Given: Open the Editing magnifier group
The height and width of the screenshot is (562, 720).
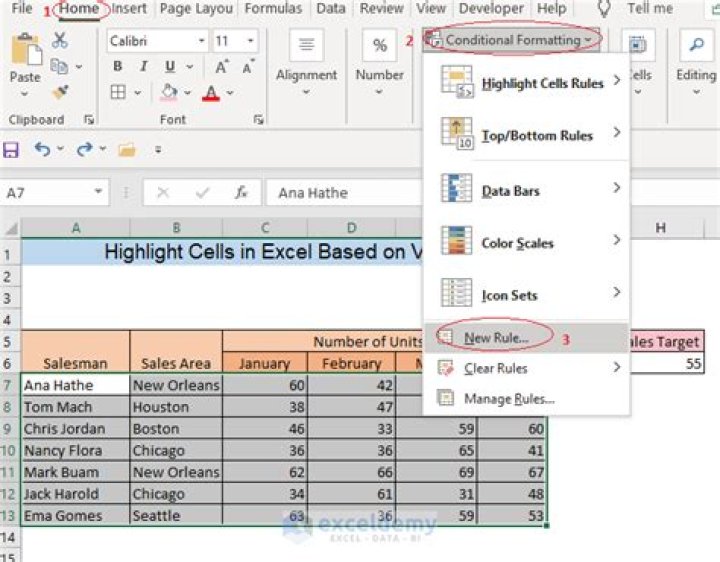Looking at the screenshot, I should [x=697, y=45].
